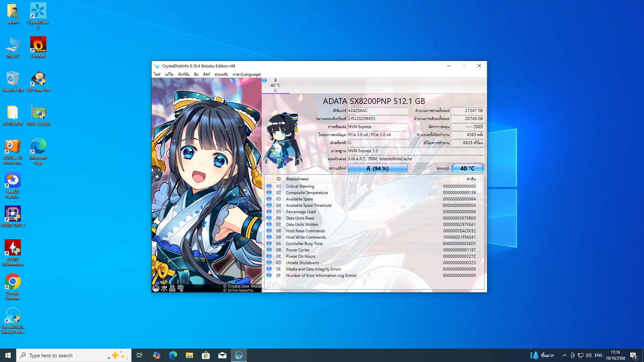Image resolution: width=644 pixels, height=362 pixels.
Task: Open the ภาษา(Language) menu
Action: coord(247,74)
